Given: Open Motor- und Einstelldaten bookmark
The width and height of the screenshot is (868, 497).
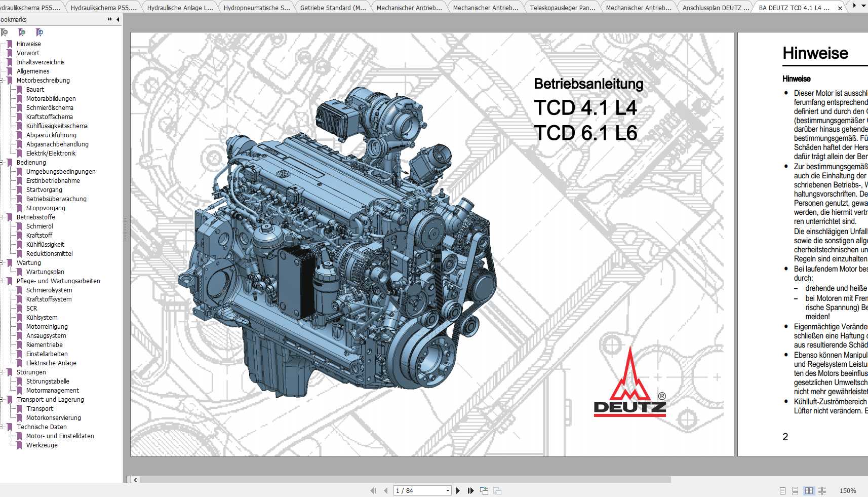Looking at the screenshot, I should click(60, 436).
